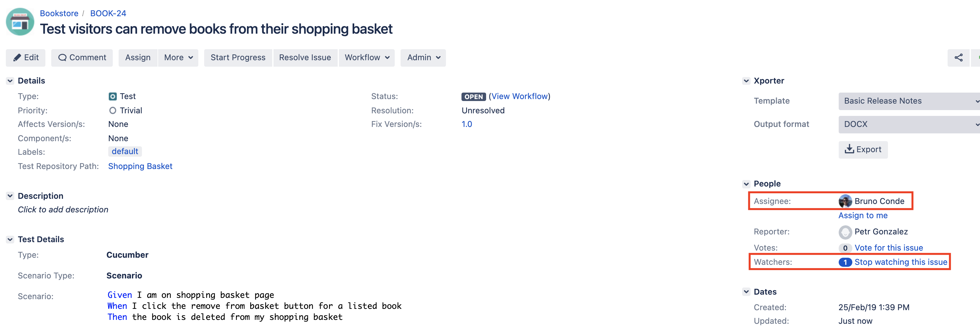The image size is (980, 327).
Task: Open the Workflow menu
Action: [366, 58]
